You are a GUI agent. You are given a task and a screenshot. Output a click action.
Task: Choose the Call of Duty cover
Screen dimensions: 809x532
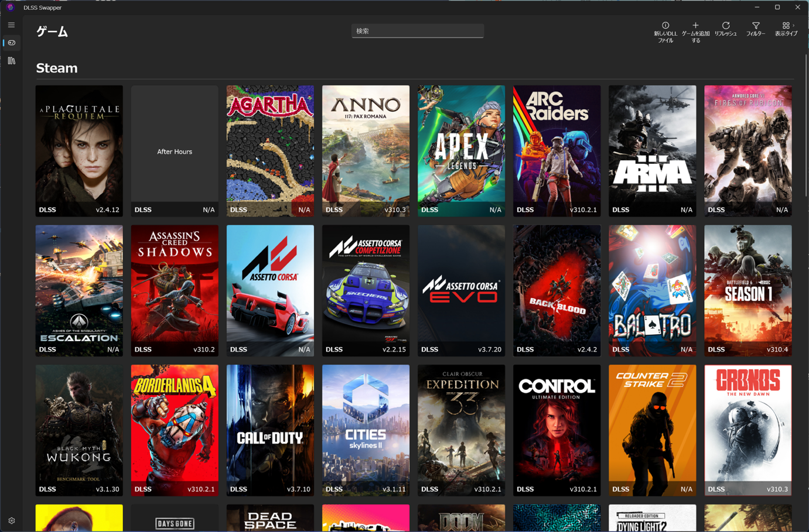pyautogui.click(x=270, y=431)
